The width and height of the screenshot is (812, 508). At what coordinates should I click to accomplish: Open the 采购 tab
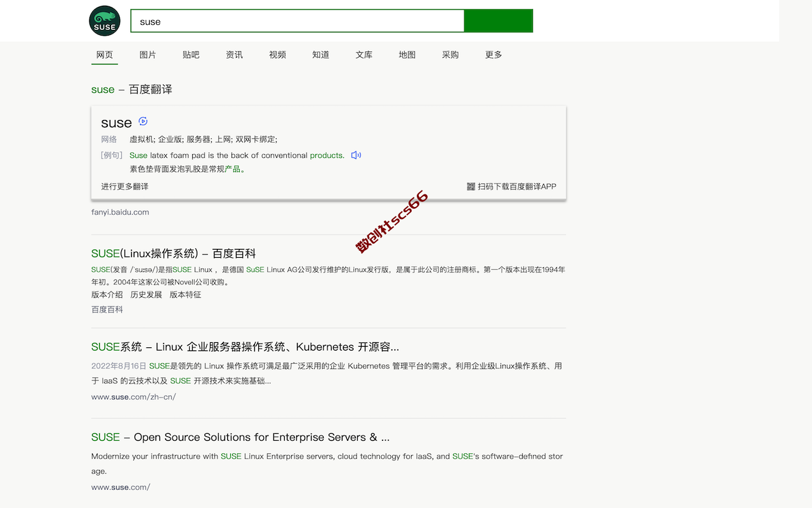[450, 55]
